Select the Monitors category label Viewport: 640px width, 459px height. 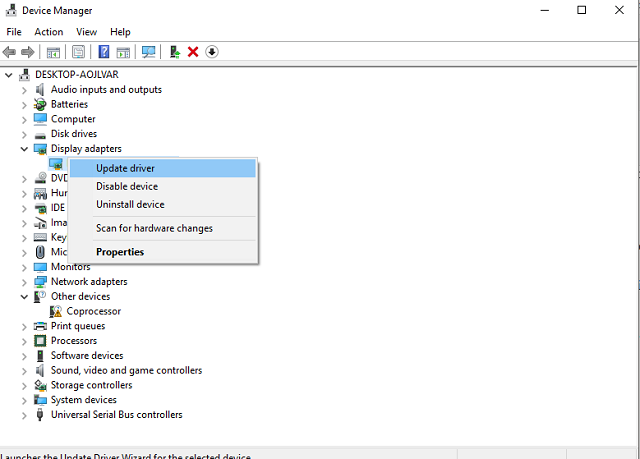(x=70, y=267)
